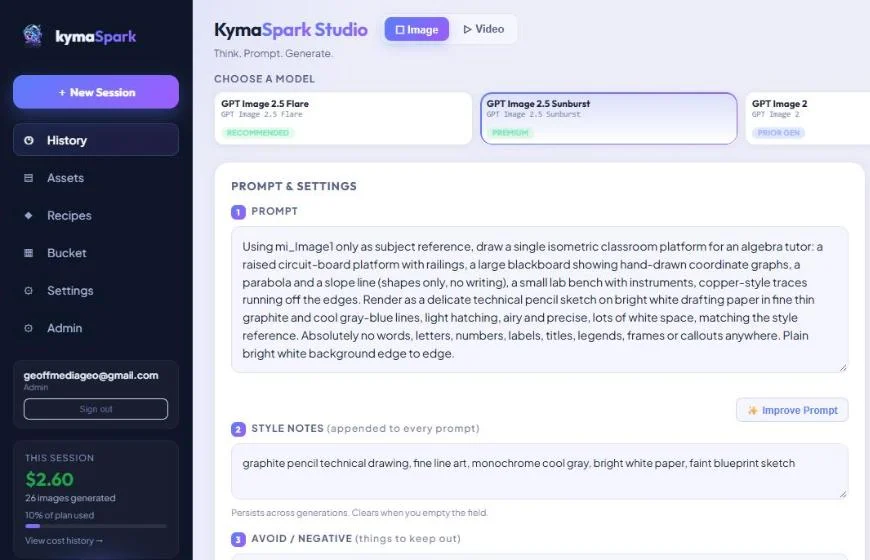Click the PRIOR GEN badge
This screenshot has width=870, height=560.
click(x=778, y=133)
